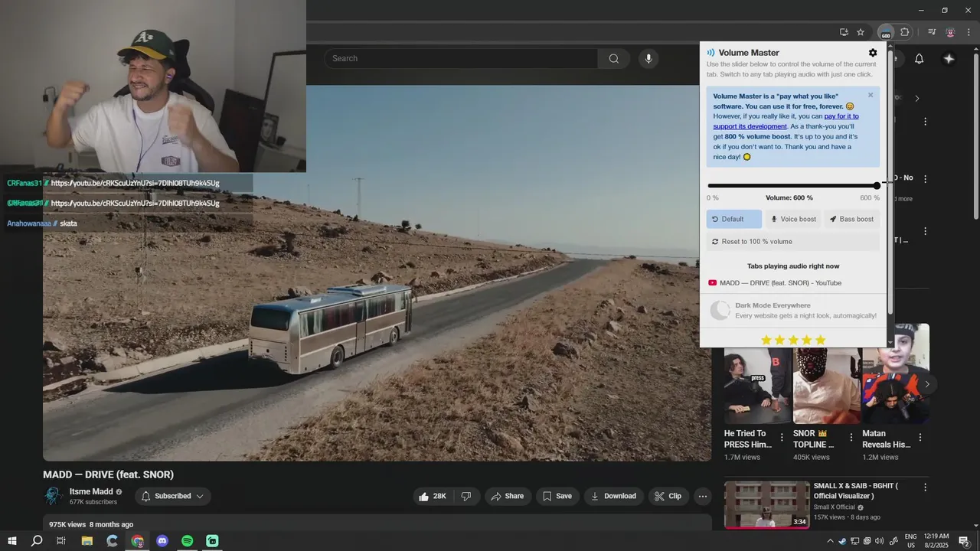Switch to Chrome in taskbar
980x551 pixels.
pos(137,541)
